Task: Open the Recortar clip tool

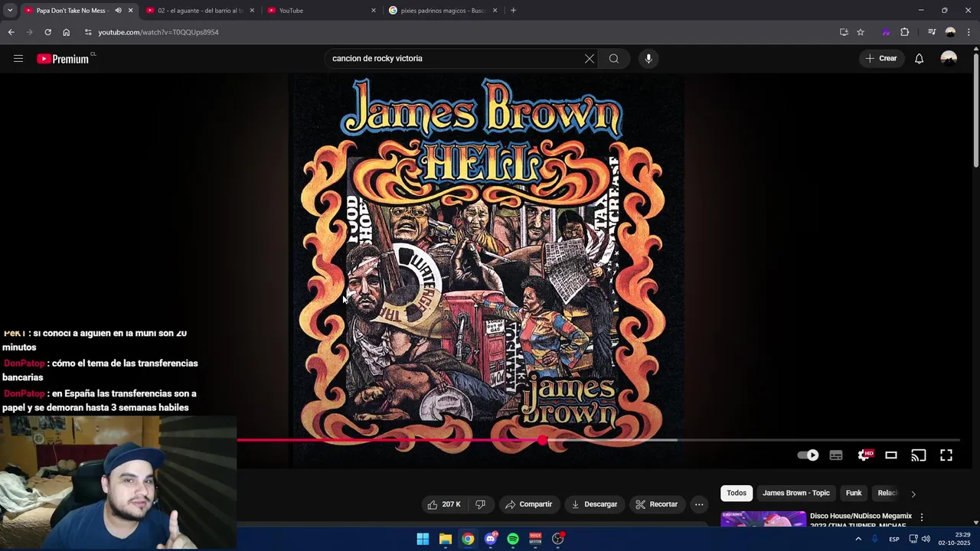Action: tap(657, 504)
